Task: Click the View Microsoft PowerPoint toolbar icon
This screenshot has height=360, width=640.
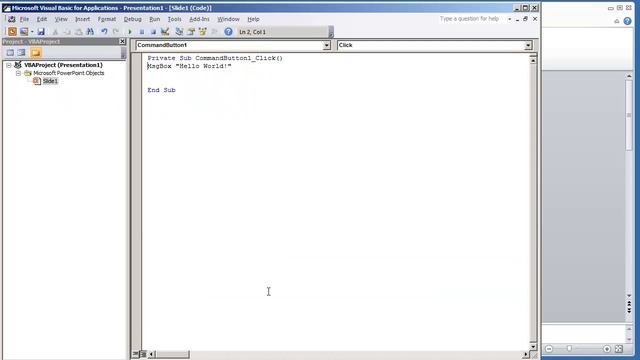Action: [x=12, y=31]
